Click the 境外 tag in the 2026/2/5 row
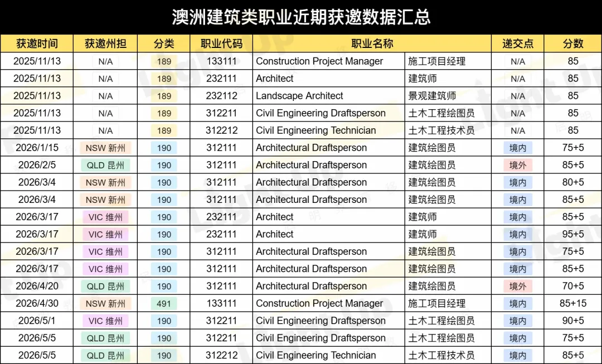Image resolution: width=602 pixels, height=364 pixels. point(517,165)
